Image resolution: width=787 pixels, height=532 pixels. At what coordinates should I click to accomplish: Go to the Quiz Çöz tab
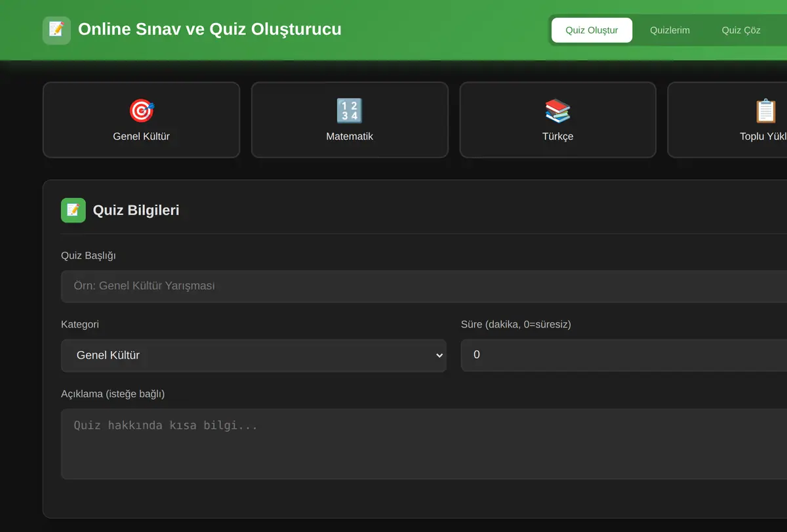click(741, 30)
